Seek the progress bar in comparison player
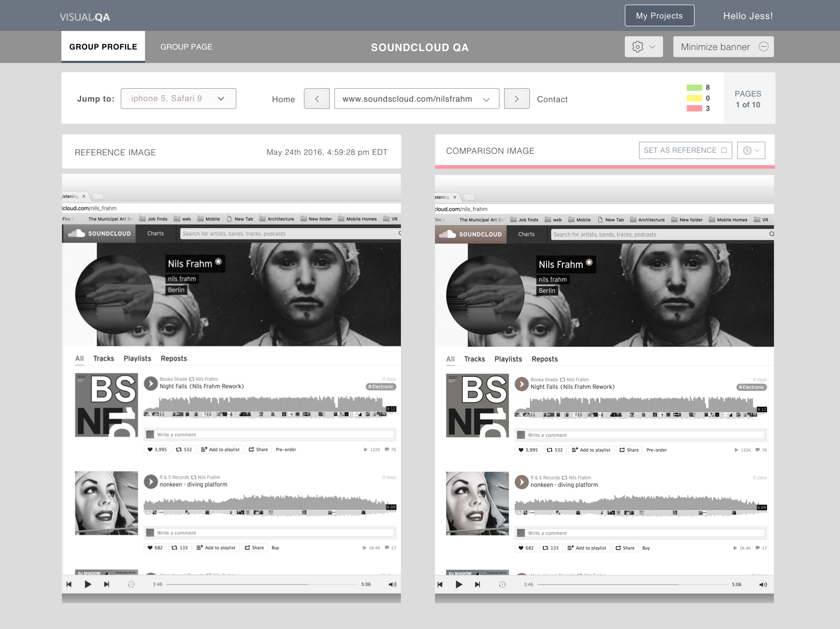Image resolution: width=840 pixels, height=629 pixels. tap(633, 585)
